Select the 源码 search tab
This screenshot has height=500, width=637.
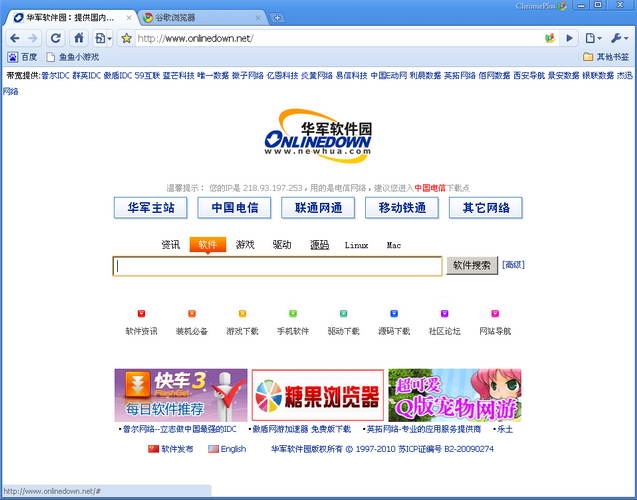(x=319, y=245)
